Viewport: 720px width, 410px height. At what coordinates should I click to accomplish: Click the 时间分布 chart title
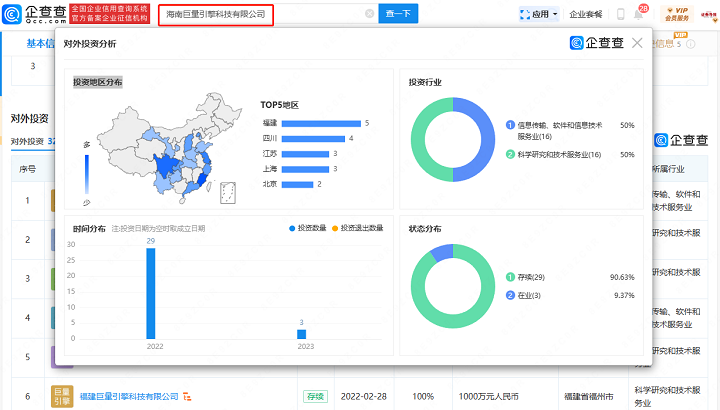89,229
